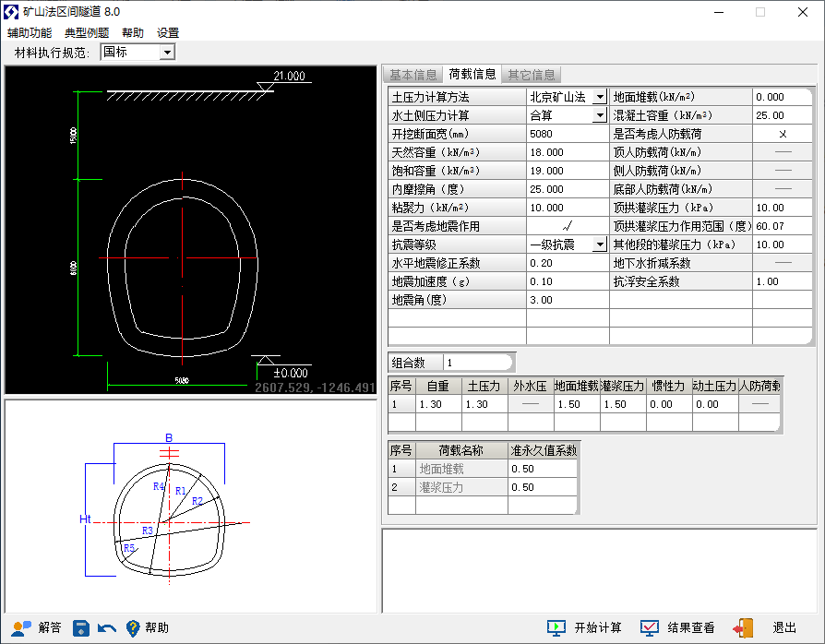This screenshot has width=825, height=644.
Task: Open the 辅助功能 menu
Action: [x=30, y=32]
